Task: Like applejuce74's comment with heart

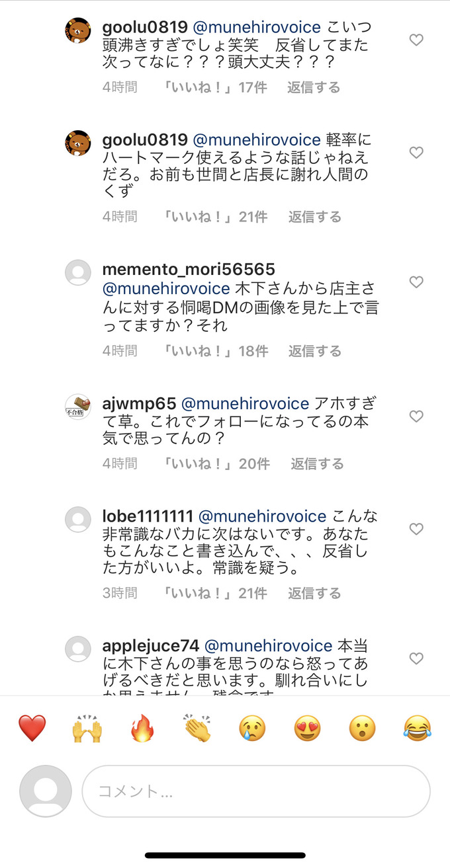Action: (x=416, y=658)
